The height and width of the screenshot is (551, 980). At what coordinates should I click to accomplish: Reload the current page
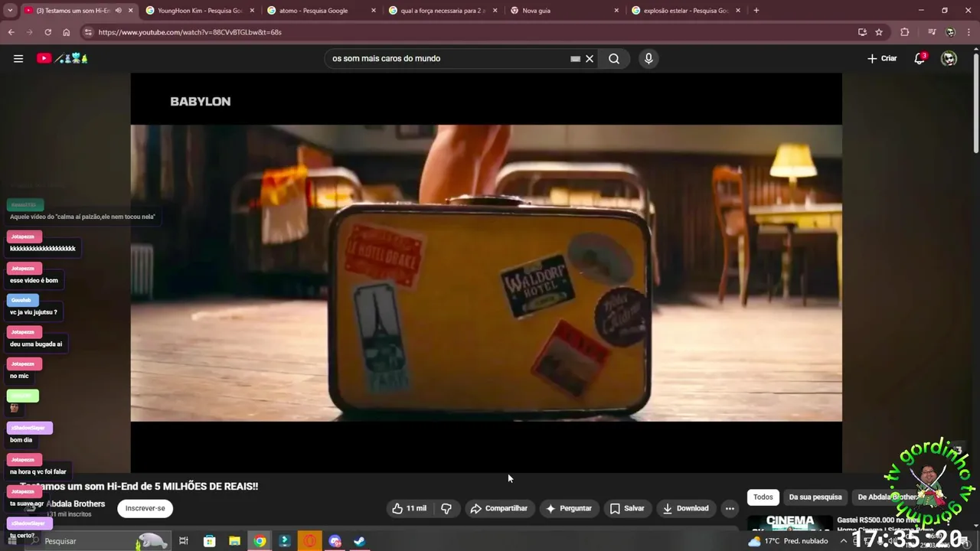point(47,32)
